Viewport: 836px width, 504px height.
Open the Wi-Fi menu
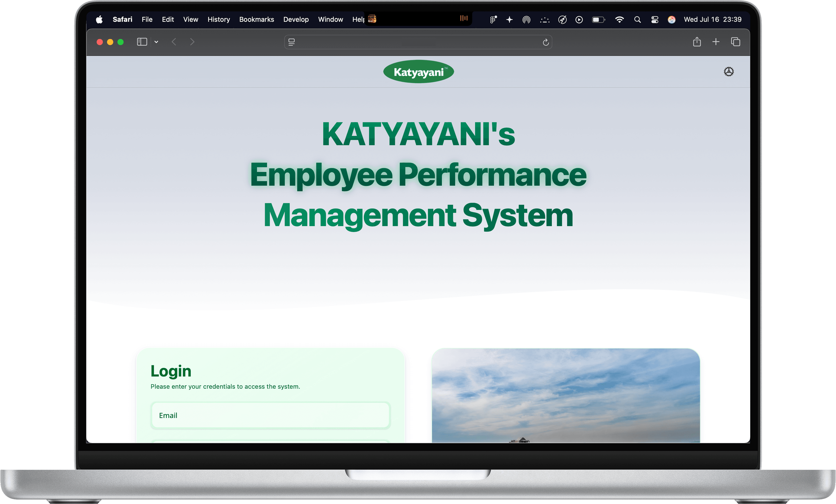619,20
